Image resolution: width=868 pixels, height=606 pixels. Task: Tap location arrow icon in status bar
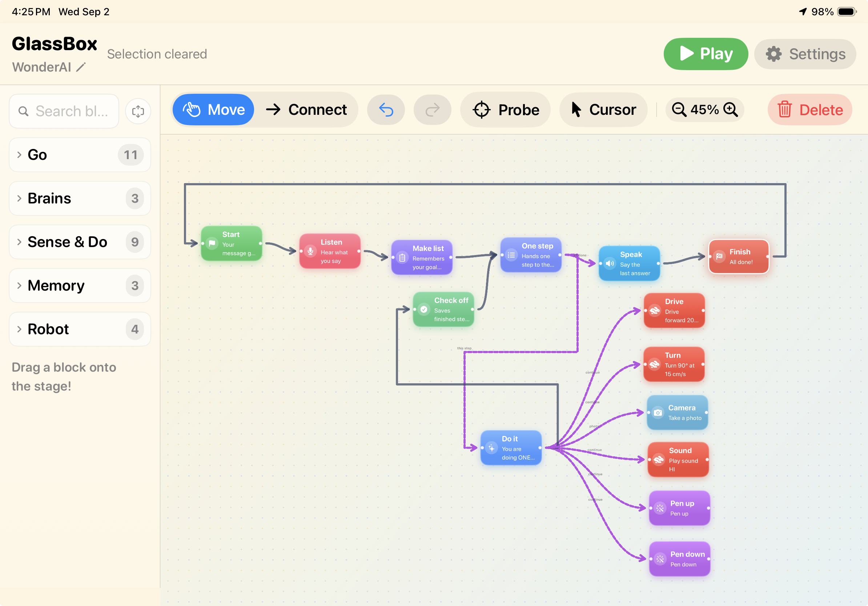pos(803,12)
